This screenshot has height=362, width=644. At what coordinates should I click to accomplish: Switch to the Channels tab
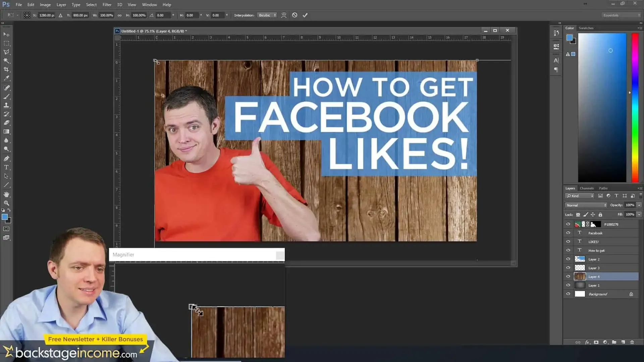tap(586, 188)
